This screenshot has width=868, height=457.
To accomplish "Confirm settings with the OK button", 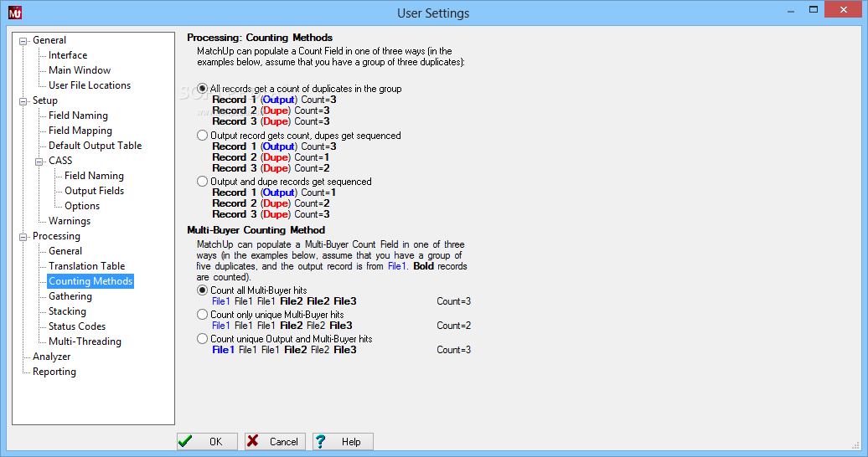I will click(208, 441).
